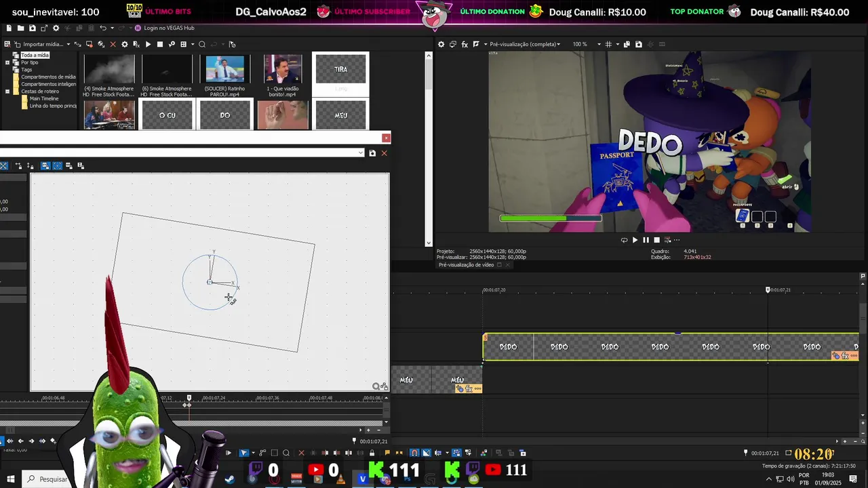Toggle auto crossfades in timeline toolbar
This screenshot has height=488, width=868.
(x=426, y=453)
